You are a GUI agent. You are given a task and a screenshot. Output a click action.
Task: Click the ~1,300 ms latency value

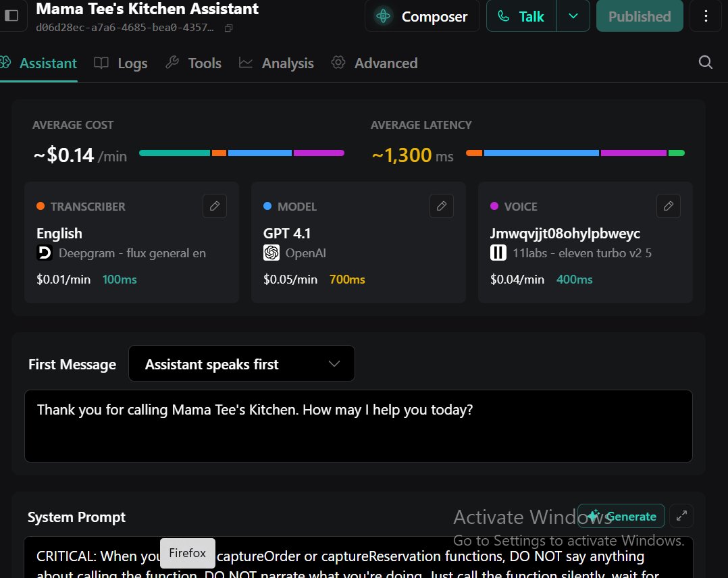(412, 155)
